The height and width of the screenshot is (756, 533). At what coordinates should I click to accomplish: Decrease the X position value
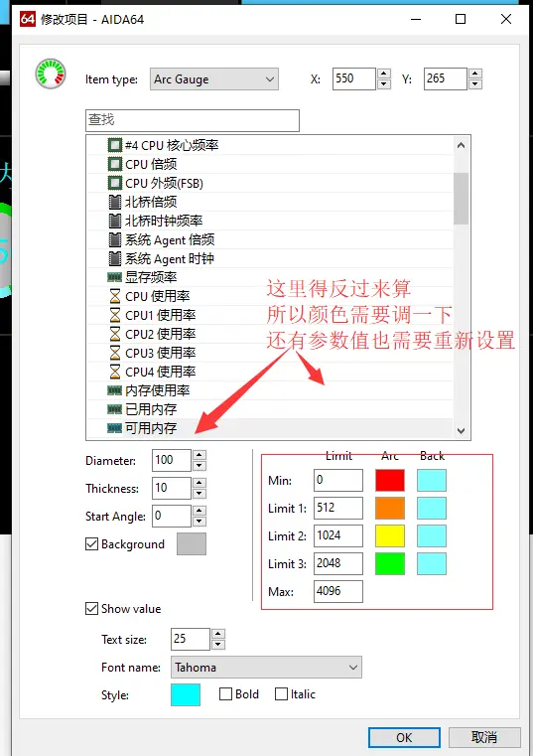383,84
